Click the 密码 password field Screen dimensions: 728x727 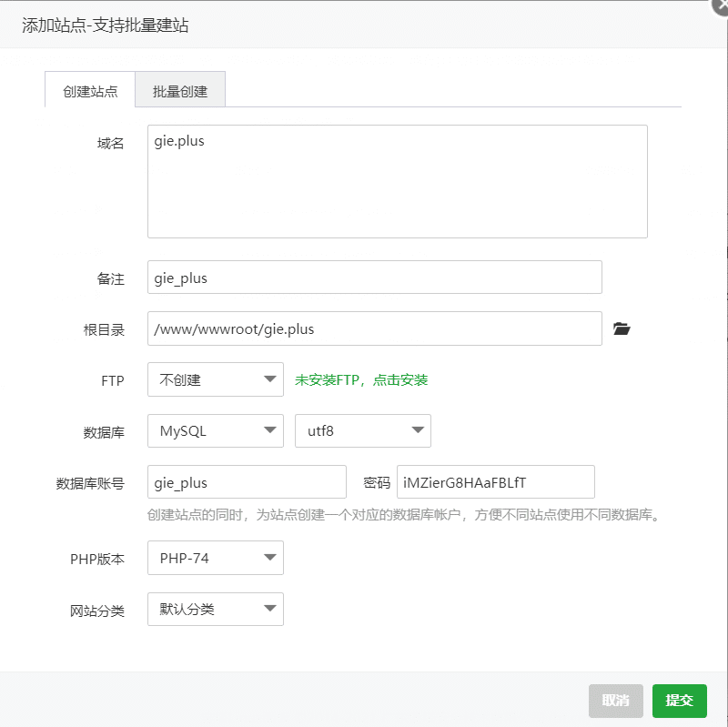pos(495,482)
